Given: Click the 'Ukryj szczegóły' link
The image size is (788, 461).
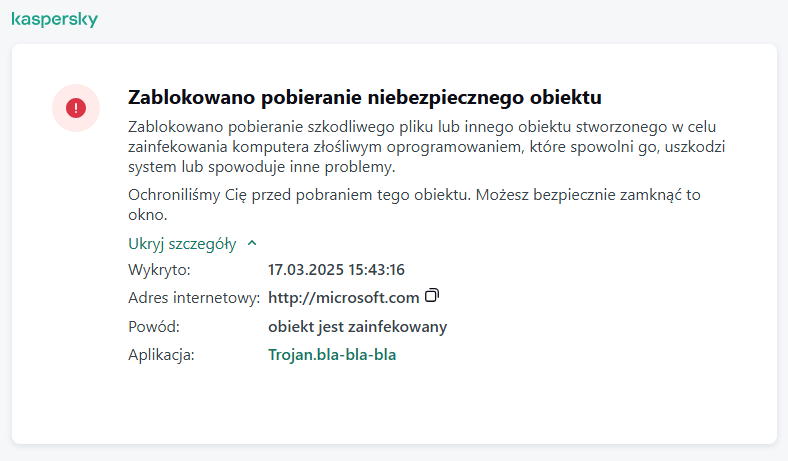Looking at the screenshot, I should coord(182,243).
